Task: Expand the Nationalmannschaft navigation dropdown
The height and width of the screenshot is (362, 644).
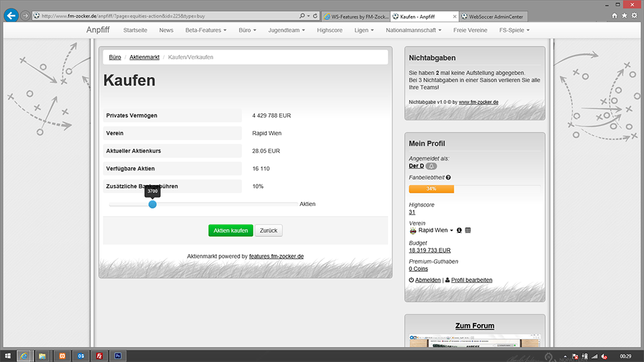Action: point(415,30)
